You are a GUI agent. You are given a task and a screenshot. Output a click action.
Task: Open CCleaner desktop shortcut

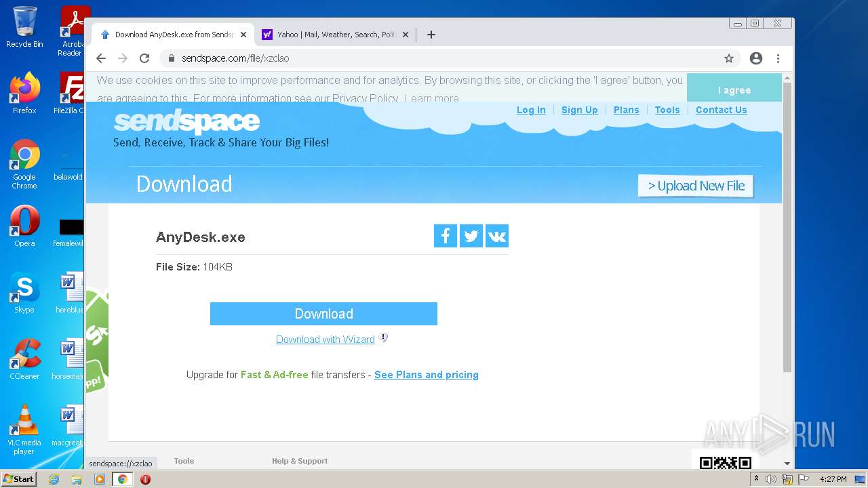coord(24,359)
